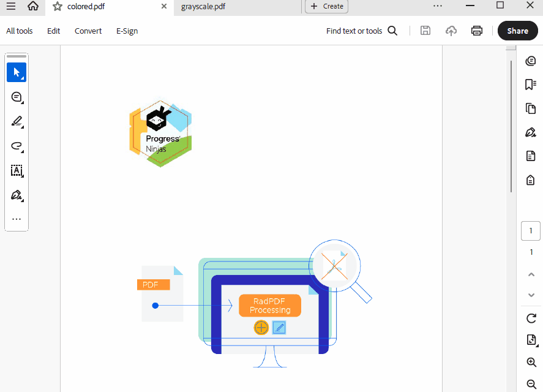
Task: Select the arrow selection tool
Action: tap(17, 72)
